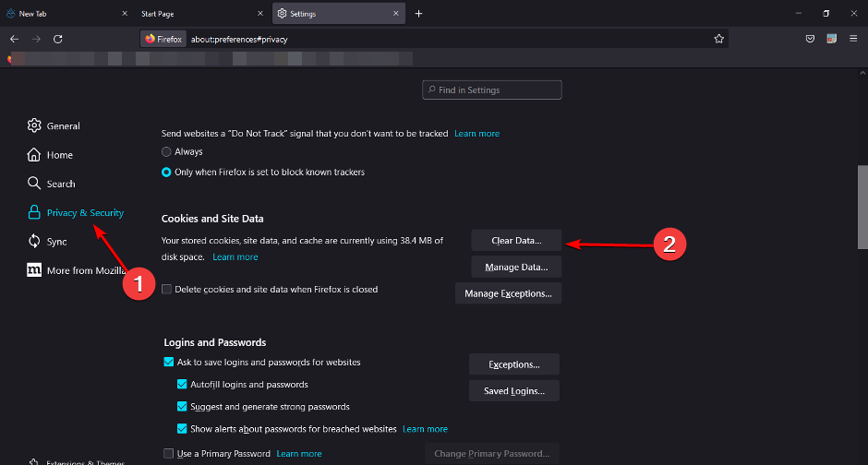The height and width of the screenshot is (465, 868).
Task: Click the Clear Data button
Action: [516, 241]
